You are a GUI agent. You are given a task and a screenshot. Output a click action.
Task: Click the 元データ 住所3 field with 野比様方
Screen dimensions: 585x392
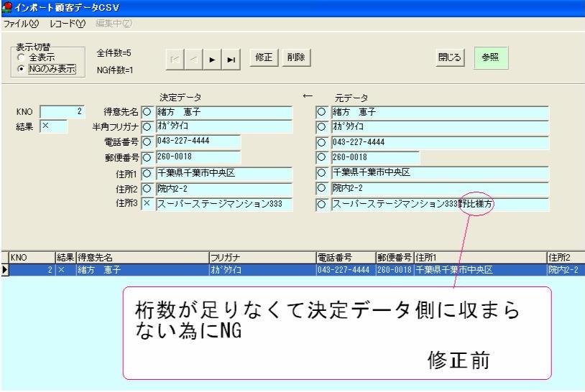pyautogui.click(x=439, y=205)
